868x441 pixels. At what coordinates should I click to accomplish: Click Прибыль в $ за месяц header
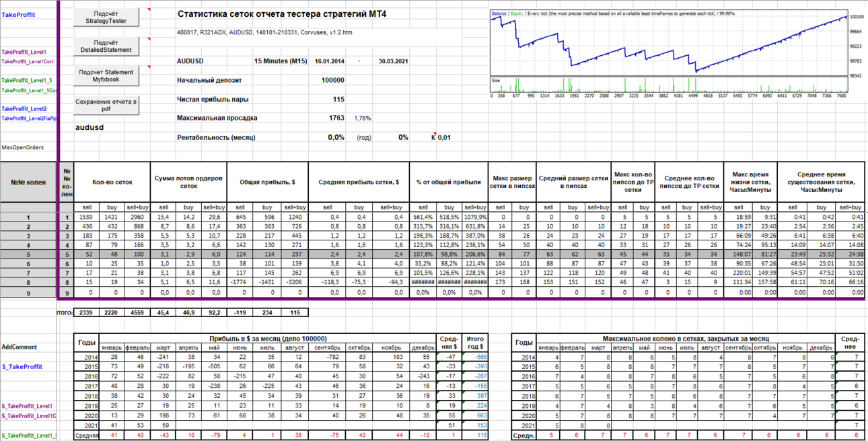tap(267, 338)
